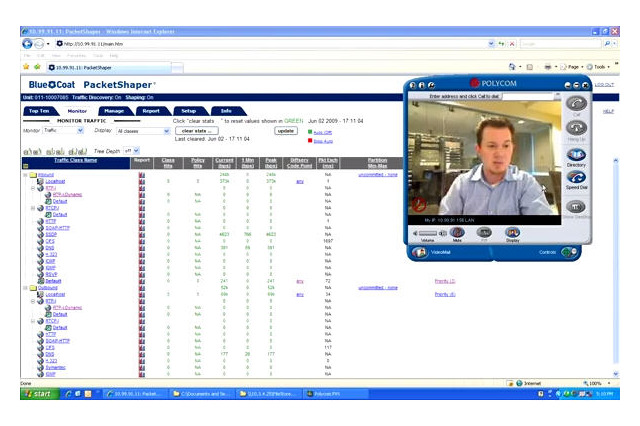This screenshot has width=640, height=426.
Task: Collapse the Outbound RTP-I tree node
Action: click(33, 301)
